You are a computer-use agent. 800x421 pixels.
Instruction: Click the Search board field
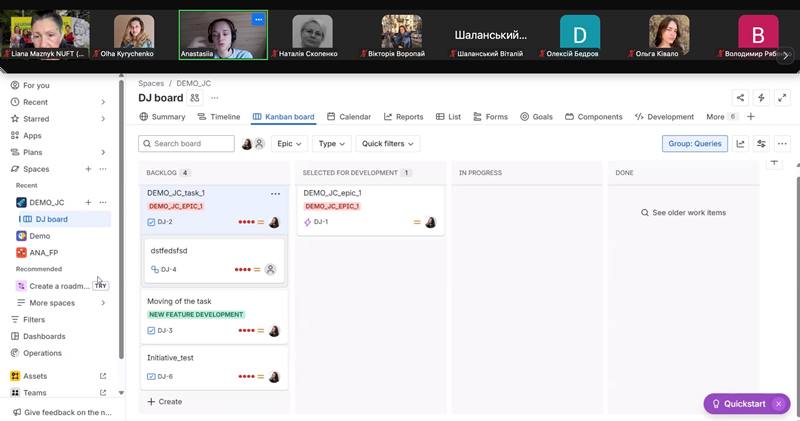[186, 144]
